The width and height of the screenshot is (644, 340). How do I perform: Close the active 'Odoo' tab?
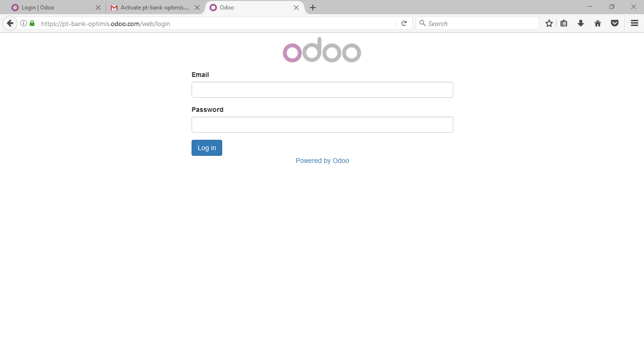(x=296, y=8)
